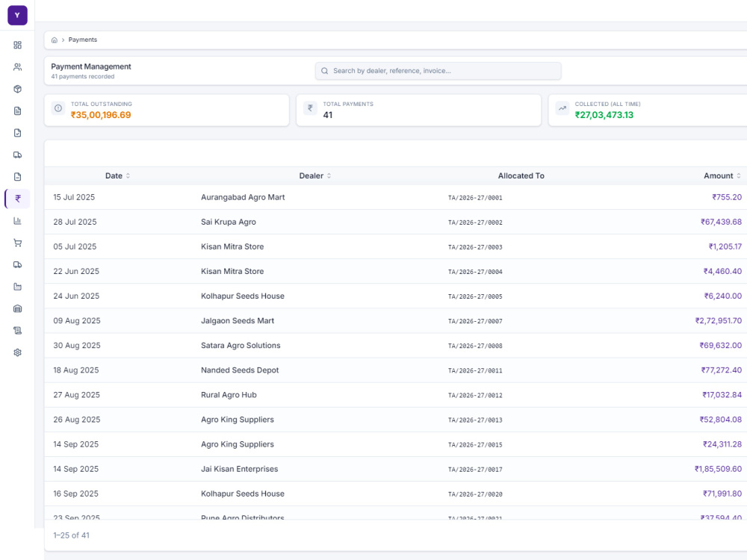
Task: Open the products box icon in sidebar
Action: [x=18, y=89]
